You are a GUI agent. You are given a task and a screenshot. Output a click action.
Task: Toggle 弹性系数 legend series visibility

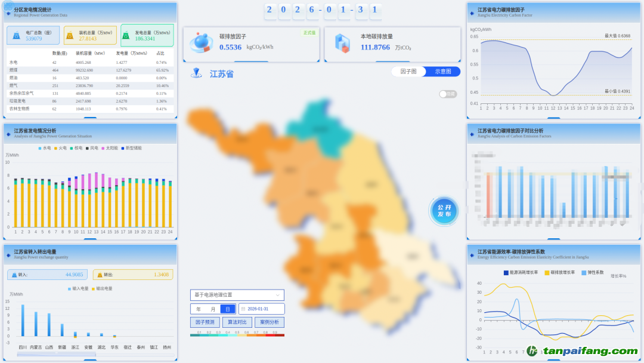(592, 272)
